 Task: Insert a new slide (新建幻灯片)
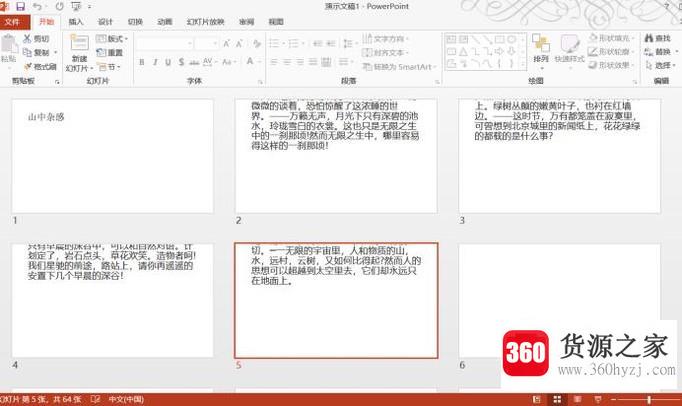point(79,53)
